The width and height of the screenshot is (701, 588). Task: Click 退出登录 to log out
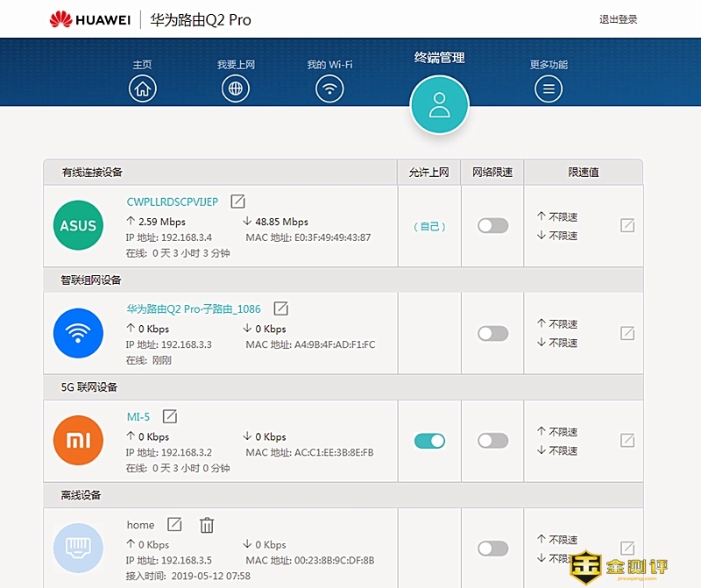pyautogui.click(x=618, y=19)
